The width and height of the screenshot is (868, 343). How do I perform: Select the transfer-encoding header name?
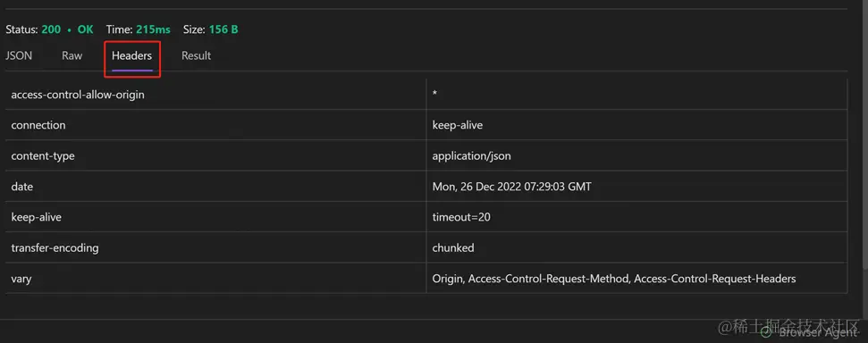coord(55,247)
